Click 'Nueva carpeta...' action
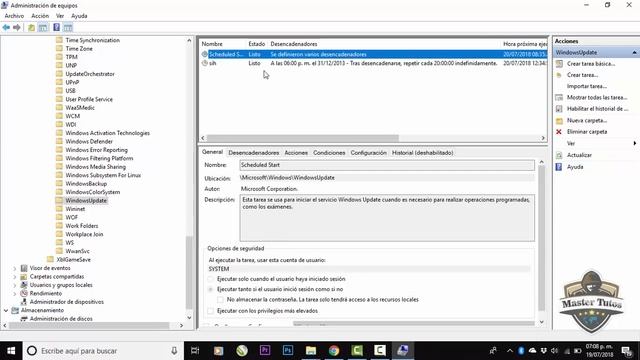Viewport: 640px width, 360px height. 587,120
